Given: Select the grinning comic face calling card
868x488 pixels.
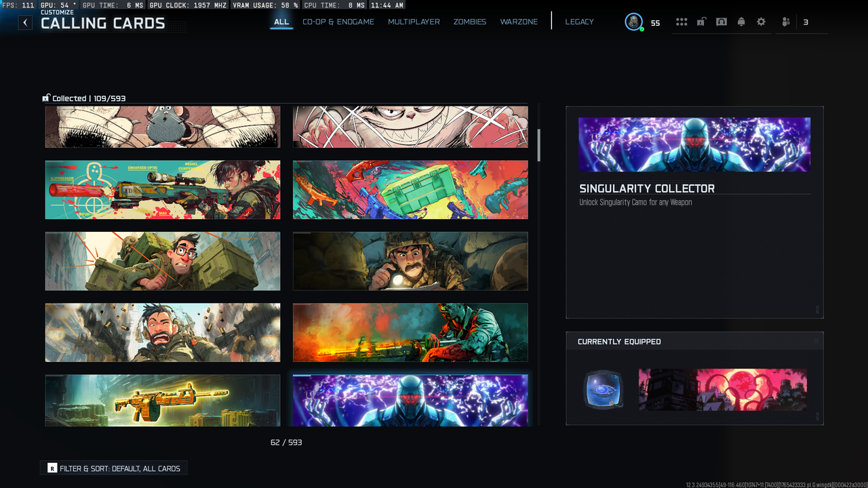Looking at the screenshot, I should 410,127.
